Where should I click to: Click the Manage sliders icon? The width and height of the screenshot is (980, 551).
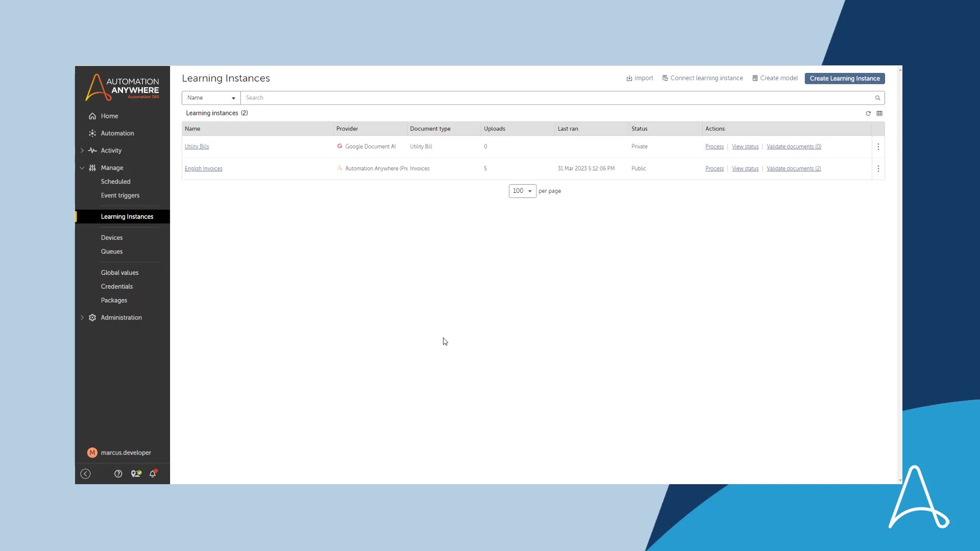point(92,168)
